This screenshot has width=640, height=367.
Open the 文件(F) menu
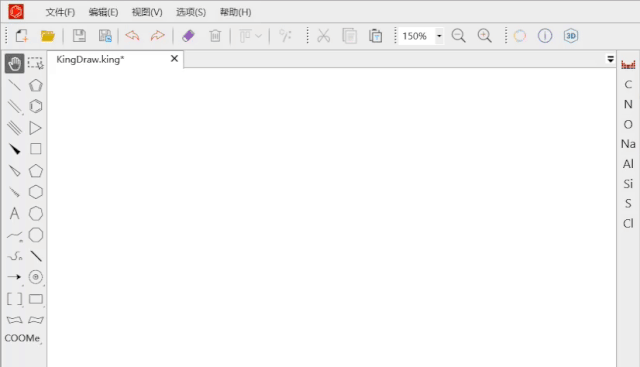[60, 12]
